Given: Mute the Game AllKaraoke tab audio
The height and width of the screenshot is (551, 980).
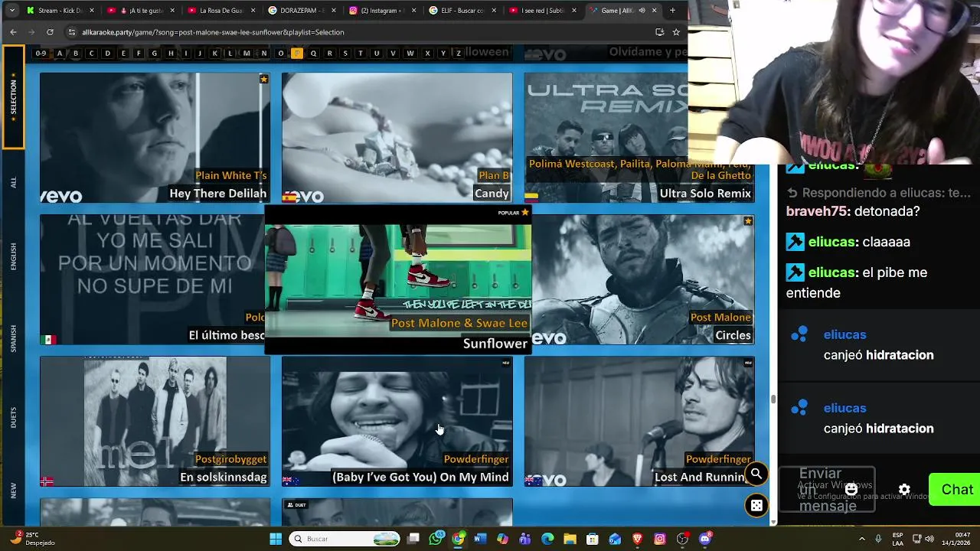Looking at the screenshot, I should (642, 11).
